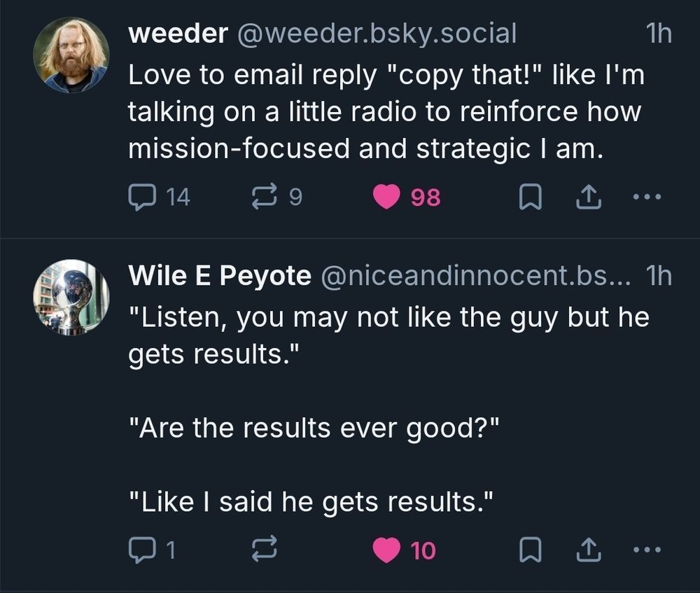Screen dimensions: 700x593
Task: Toggle bookmark on the results post
Action: 529,551
